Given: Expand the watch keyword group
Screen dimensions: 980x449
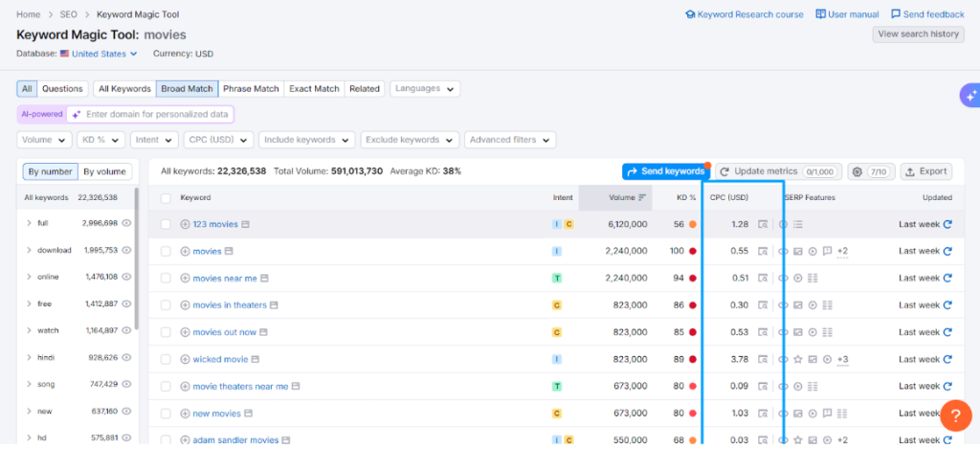Looking at the screenshot, I should tap(29, 331).
